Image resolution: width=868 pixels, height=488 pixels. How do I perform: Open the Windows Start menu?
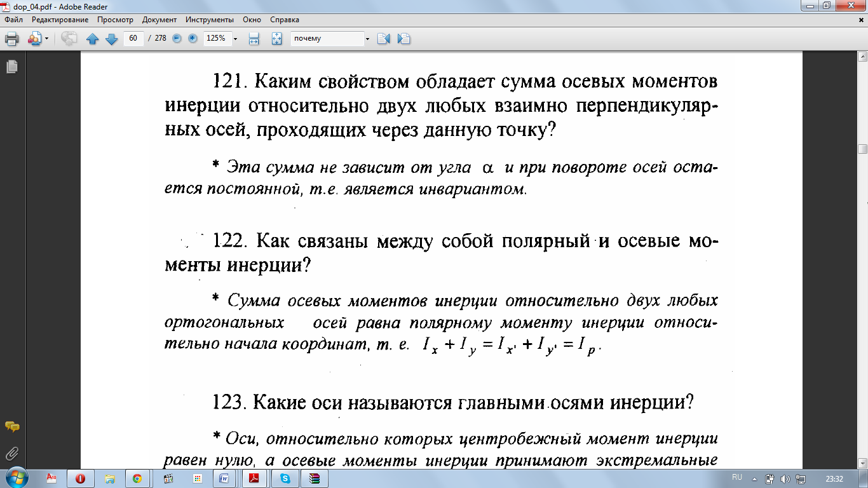[17, 478]
